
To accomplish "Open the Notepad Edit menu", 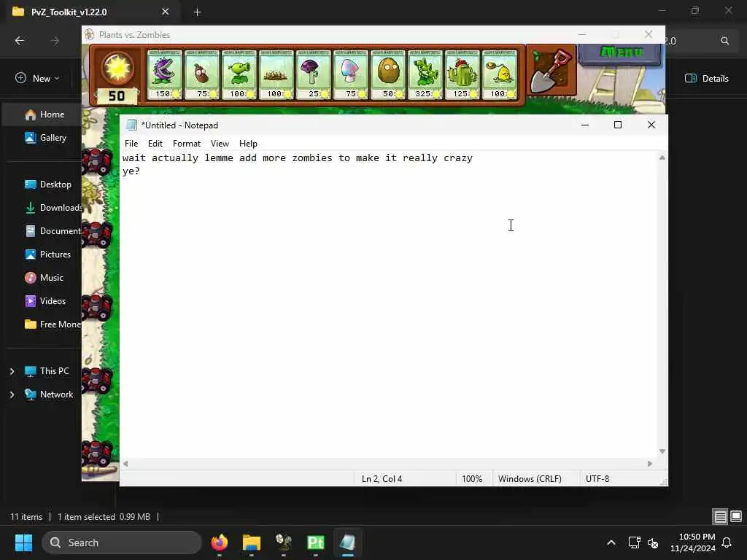I will (x=155, y=144).
